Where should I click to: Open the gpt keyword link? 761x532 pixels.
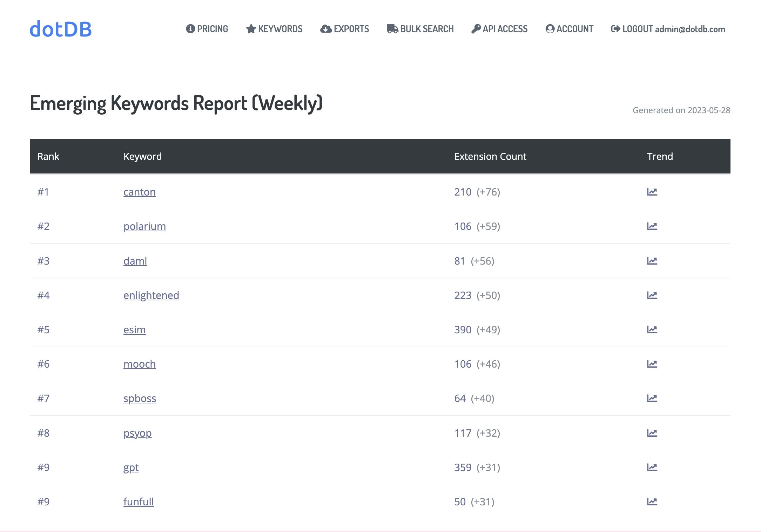(131, 467)
